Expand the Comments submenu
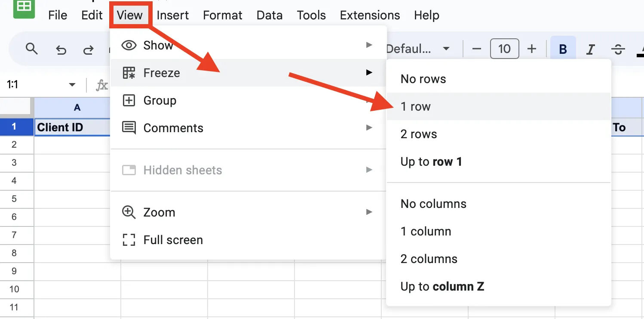Viewport: 644px width, 319px height. (248, 128)
